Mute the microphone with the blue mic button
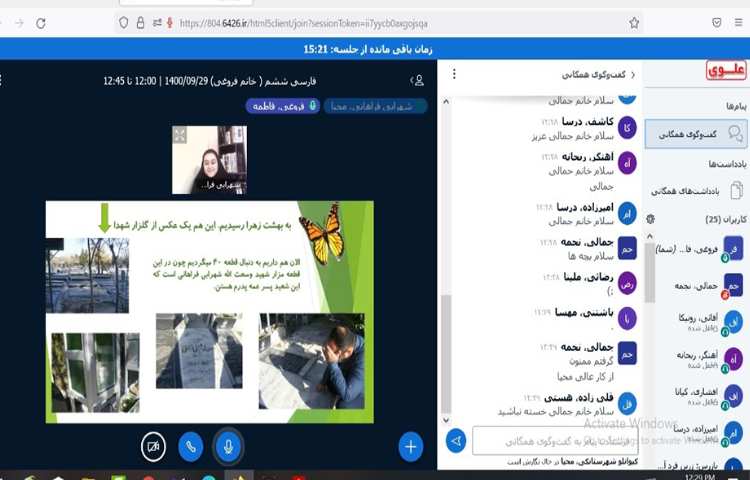 click(228, 447)
